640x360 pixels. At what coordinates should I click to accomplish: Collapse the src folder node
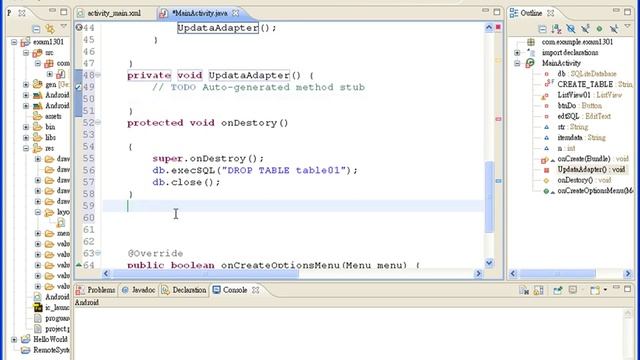(26, 53)
